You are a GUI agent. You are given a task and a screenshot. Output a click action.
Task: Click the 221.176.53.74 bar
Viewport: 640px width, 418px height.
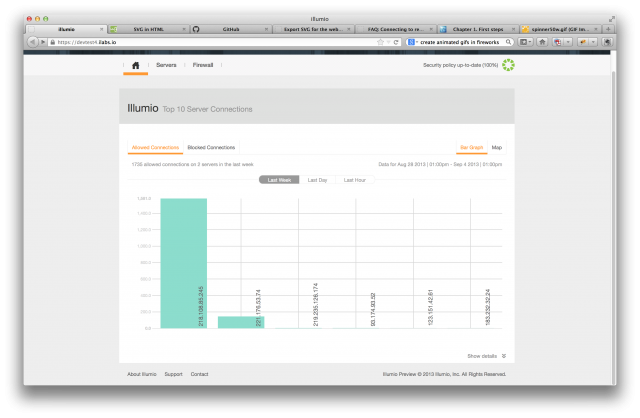coord(241,322)
